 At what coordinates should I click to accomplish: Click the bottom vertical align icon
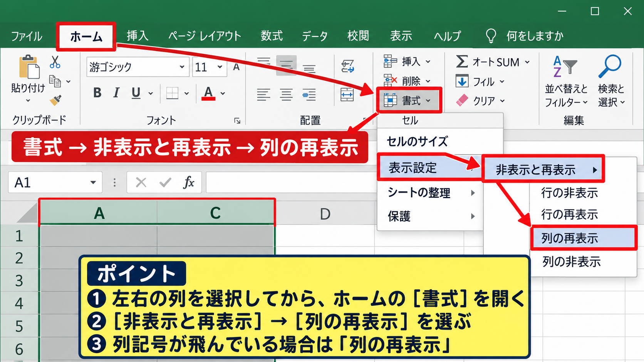coord(309,68)
